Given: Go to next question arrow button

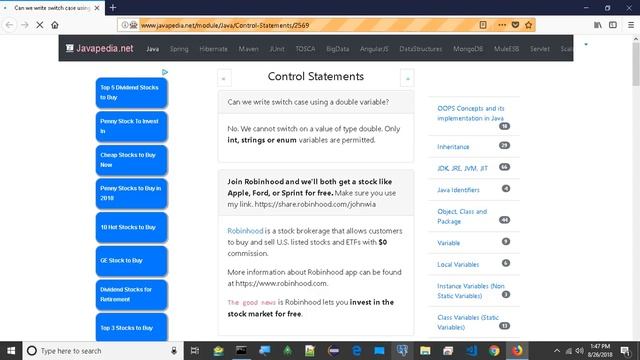Looking at the screenshot, I should click(x=407, y=78).
